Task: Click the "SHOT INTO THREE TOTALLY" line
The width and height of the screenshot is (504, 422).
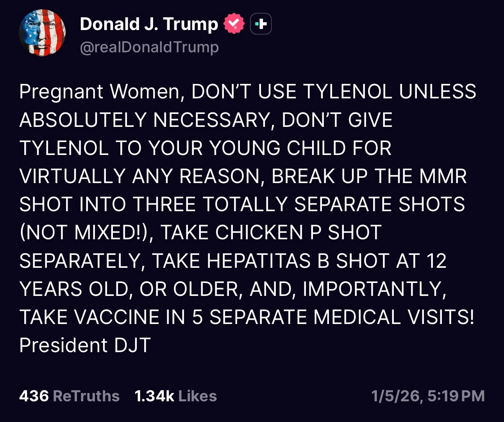Action: point(153,205)
